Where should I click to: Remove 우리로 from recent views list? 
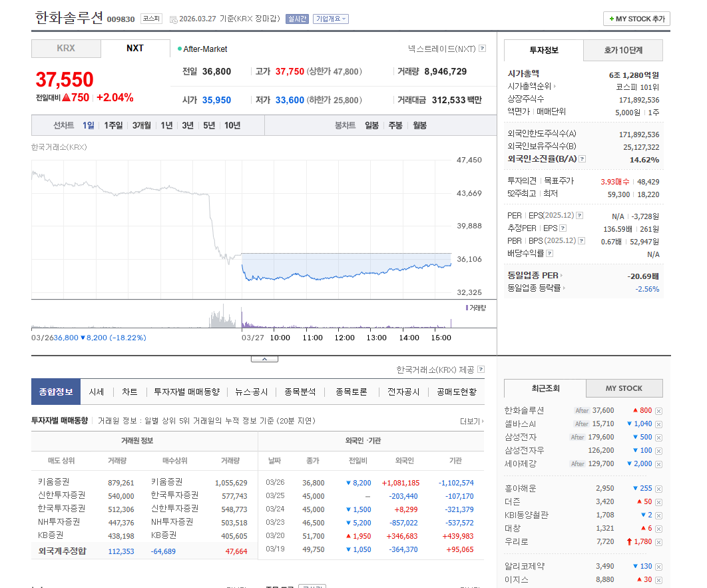click(x=659, y=542)
